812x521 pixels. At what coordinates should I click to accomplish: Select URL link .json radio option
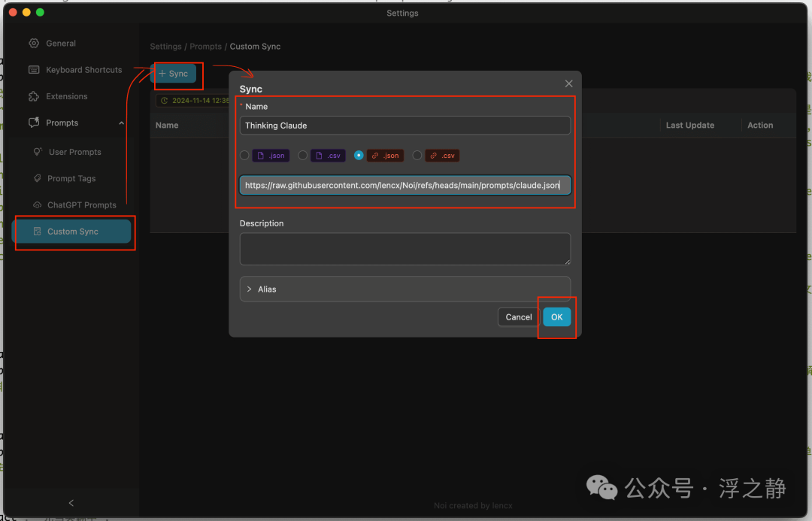coord(359,156)
